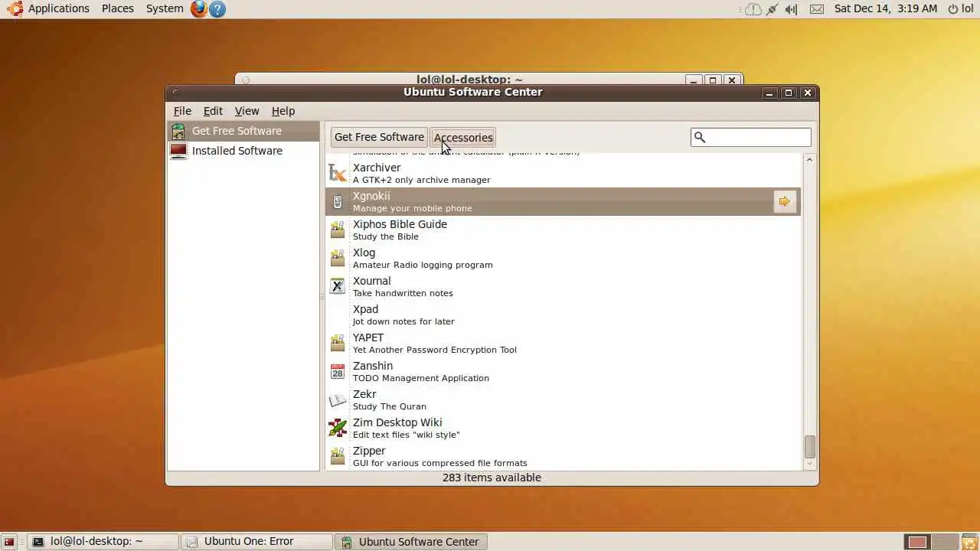Open the Help menu
This screenshot has width=980, height=551.
pos(283,111)
